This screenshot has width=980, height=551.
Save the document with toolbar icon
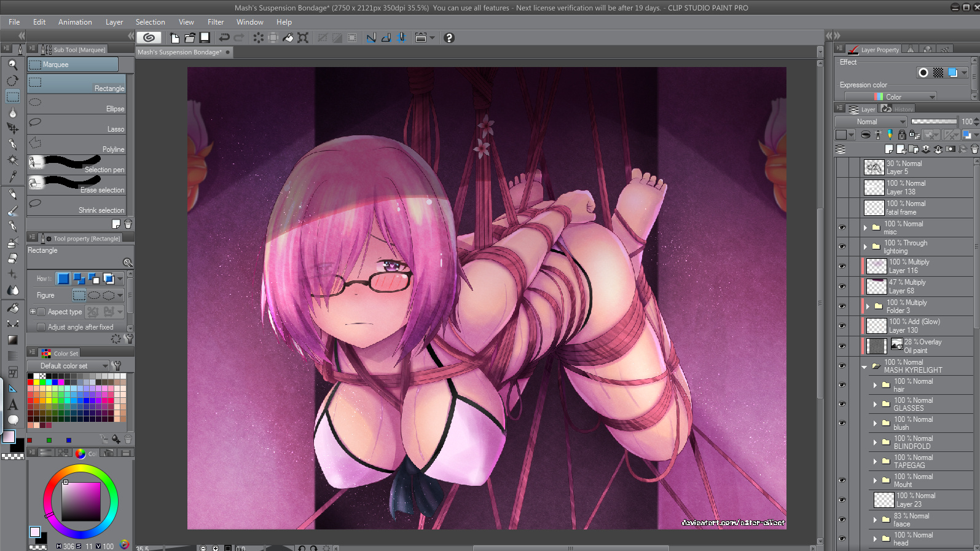[x=205, y=38]
